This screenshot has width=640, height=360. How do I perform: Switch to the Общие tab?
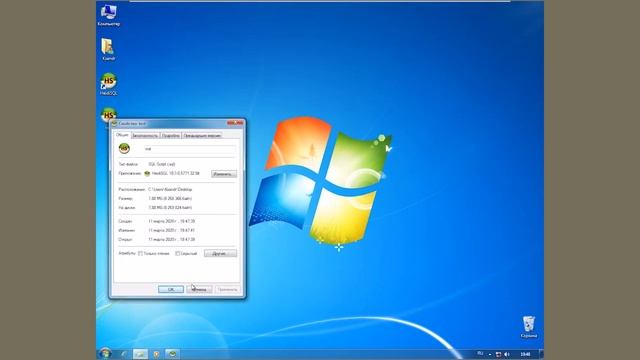122,135
